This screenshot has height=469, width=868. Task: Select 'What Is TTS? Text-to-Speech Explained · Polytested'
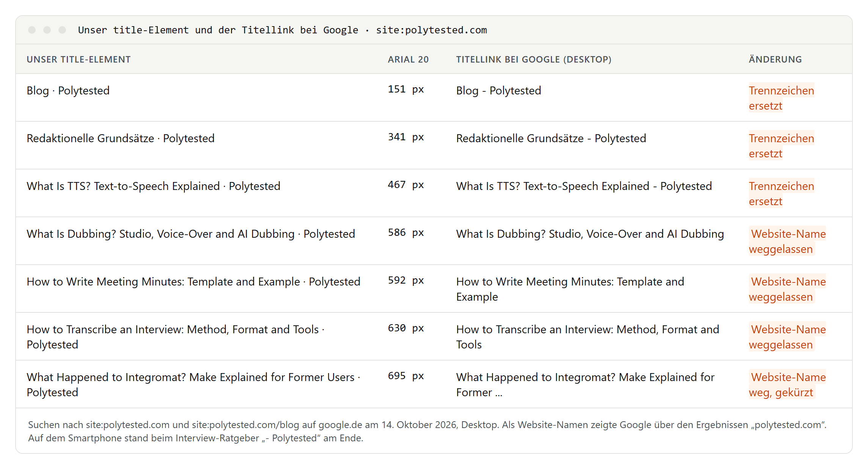click(154, 186)
